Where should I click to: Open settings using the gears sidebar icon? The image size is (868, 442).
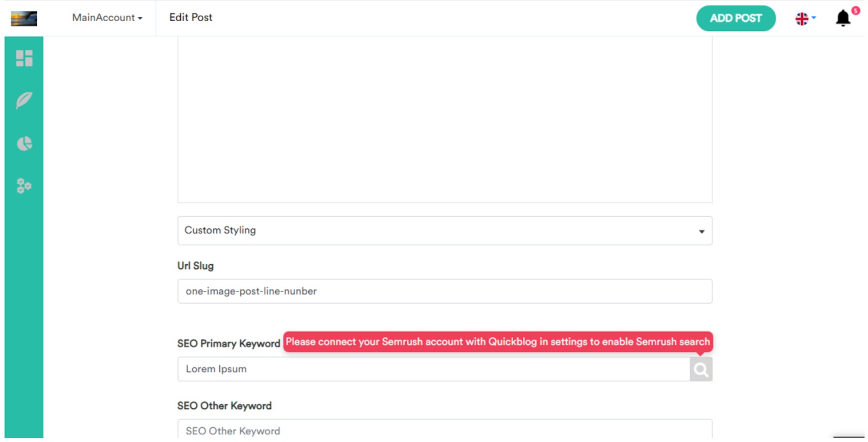click(x=24, y=186)
